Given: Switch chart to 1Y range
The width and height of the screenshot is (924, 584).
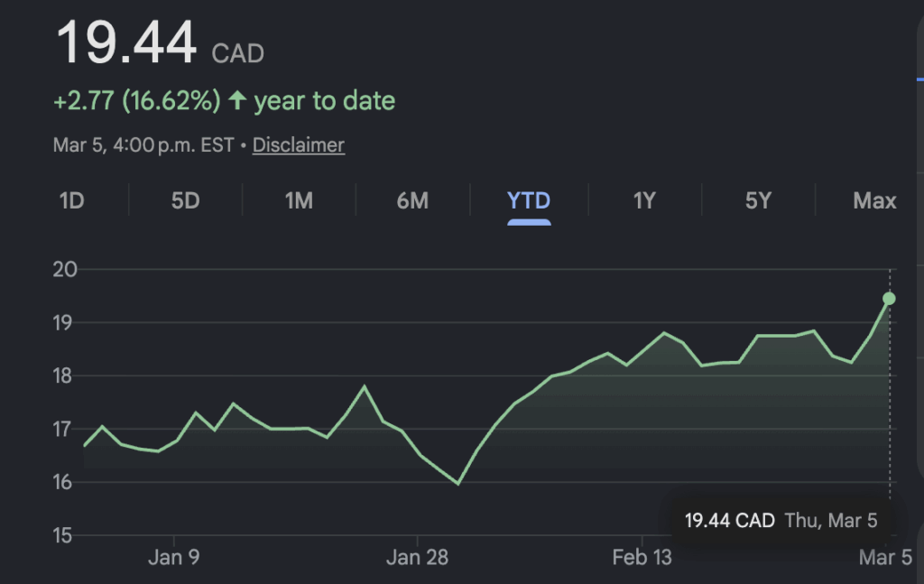Looking at the screenshot, I should (x=643, y=200).
